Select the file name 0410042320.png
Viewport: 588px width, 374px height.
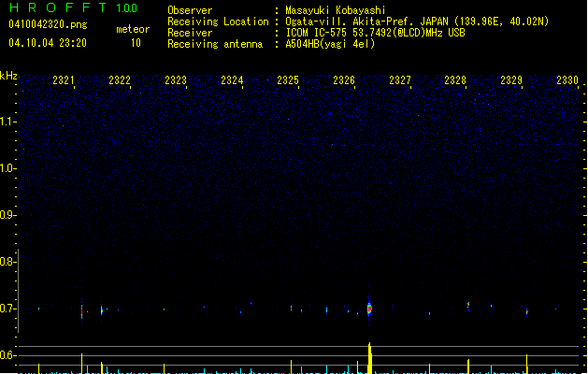[48, 24]
